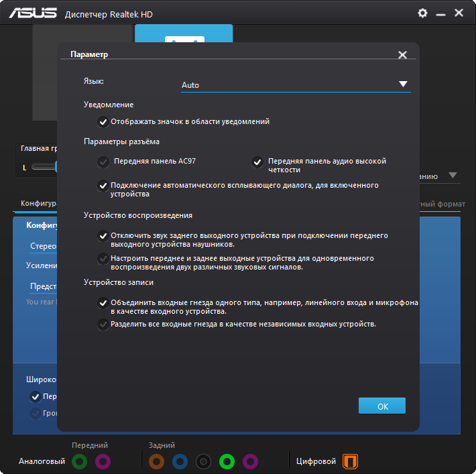Select mute rear output on headphone plug
Image resolution: width=476 pixels, height=474 pixels.
[103, 236]
